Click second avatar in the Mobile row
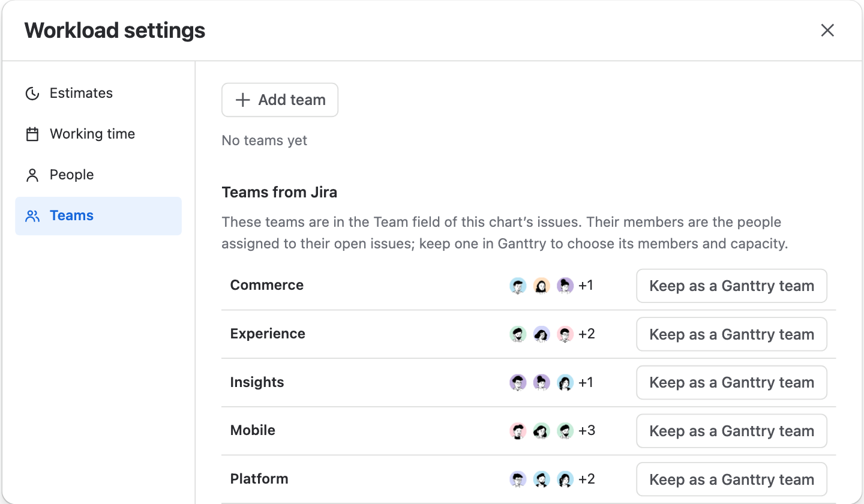 coord(541,431)
